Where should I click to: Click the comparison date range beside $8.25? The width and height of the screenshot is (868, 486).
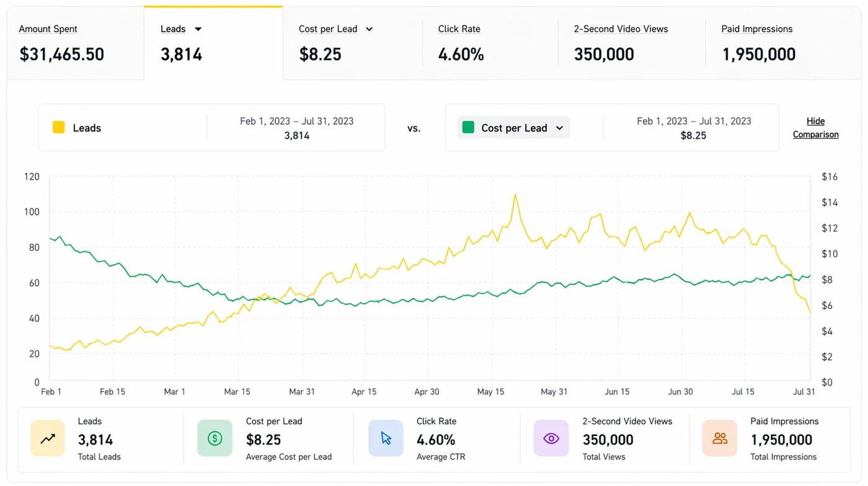(x=694, y=122)
